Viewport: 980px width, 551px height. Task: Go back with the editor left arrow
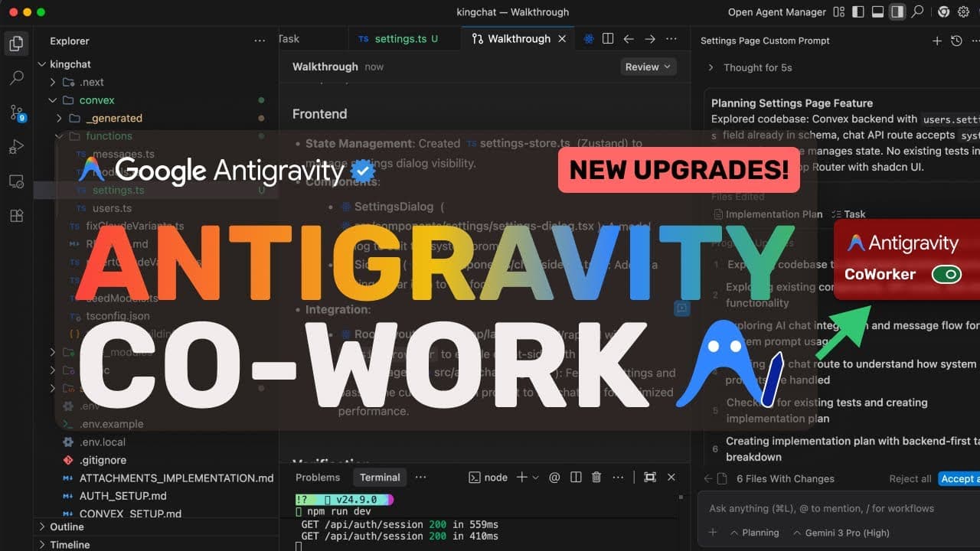(629, 39)
